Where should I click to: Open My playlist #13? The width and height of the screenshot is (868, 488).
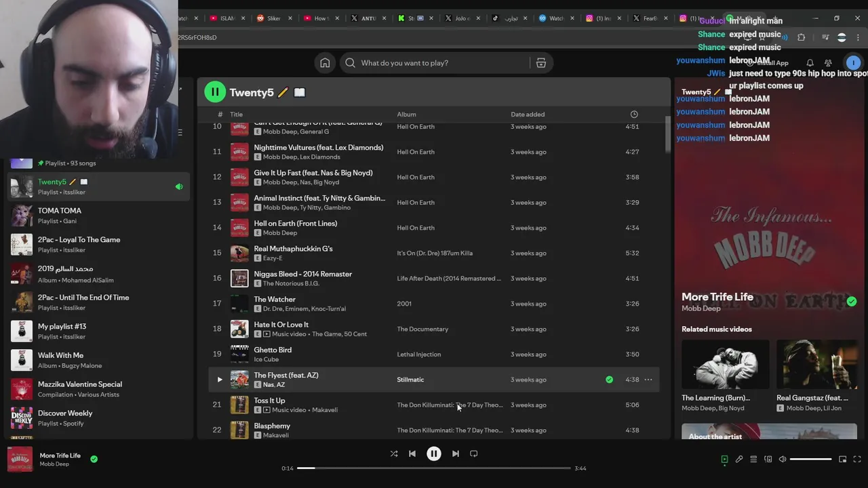pos(98,331)
